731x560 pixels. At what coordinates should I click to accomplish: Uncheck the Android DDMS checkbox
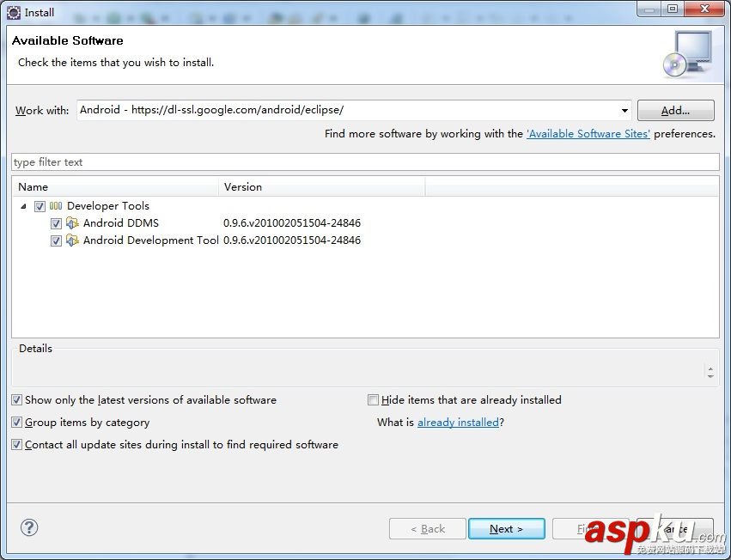click(56, 224)
